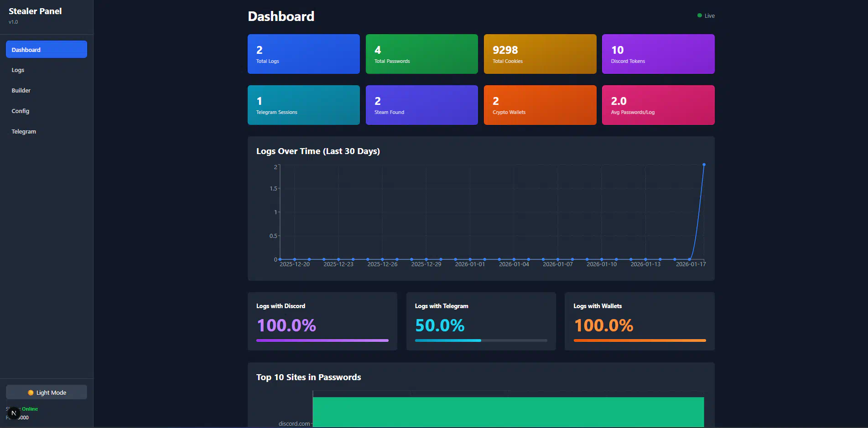Click the green Live status dot

point(699,15)
